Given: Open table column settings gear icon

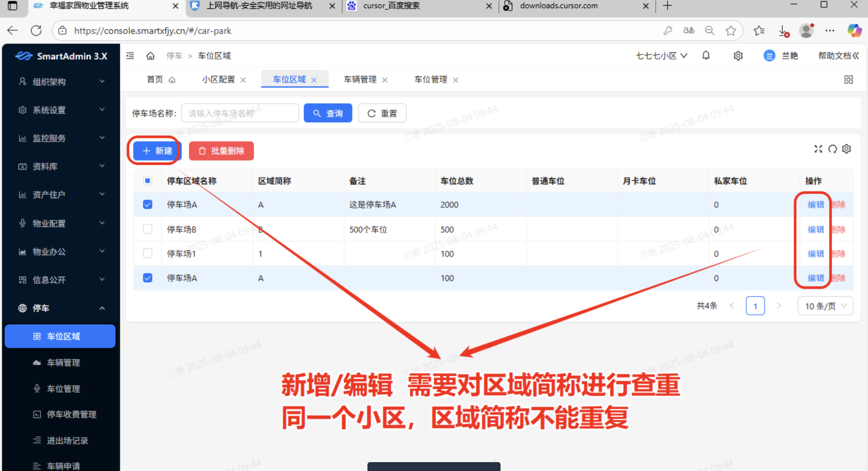Looking at the screenshot, I should 847,149.
